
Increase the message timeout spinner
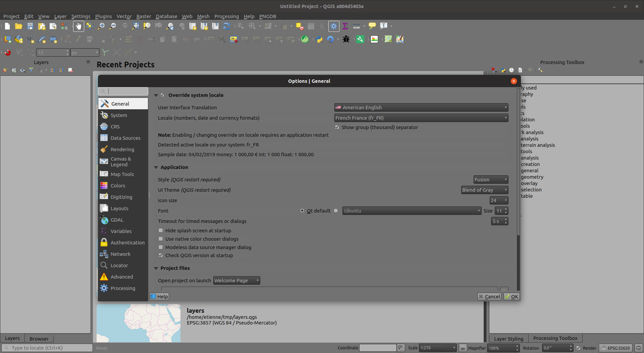click(x=506, y=220)
